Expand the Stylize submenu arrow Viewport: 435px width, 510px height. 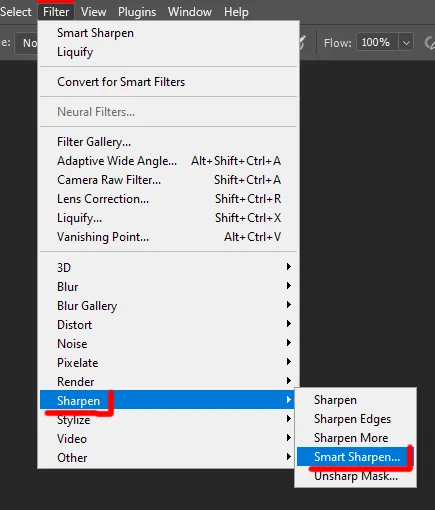coord(289,419)
